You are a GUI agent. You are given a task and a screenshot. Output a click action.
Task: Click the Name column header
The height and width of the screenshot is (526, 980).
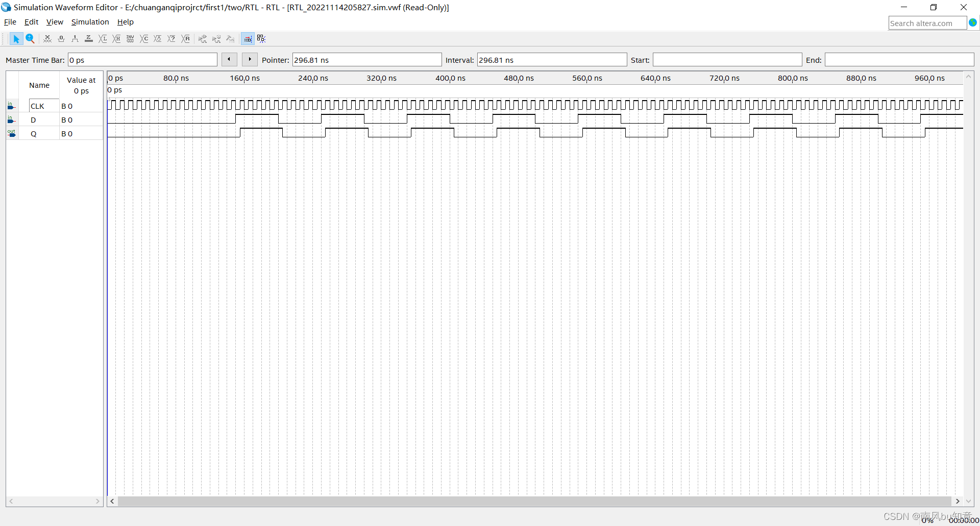(39, 85)
